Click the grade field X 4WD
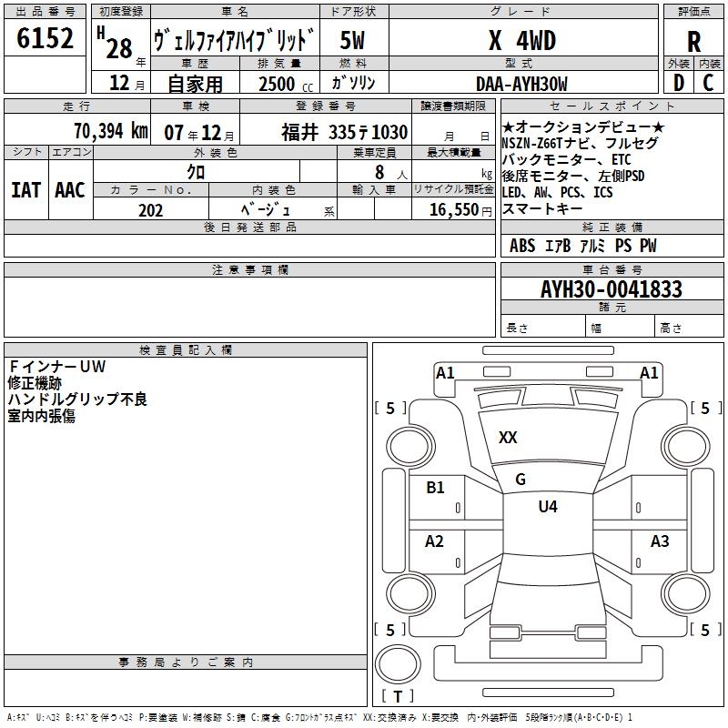 pos(521,41)
